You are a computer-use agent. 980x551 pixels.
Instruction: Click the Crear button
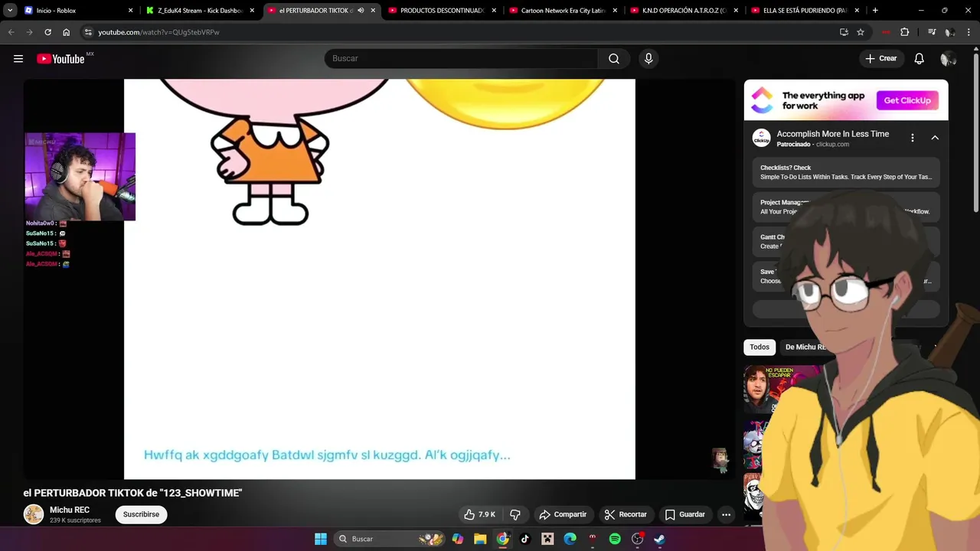(x=881, y=59)
